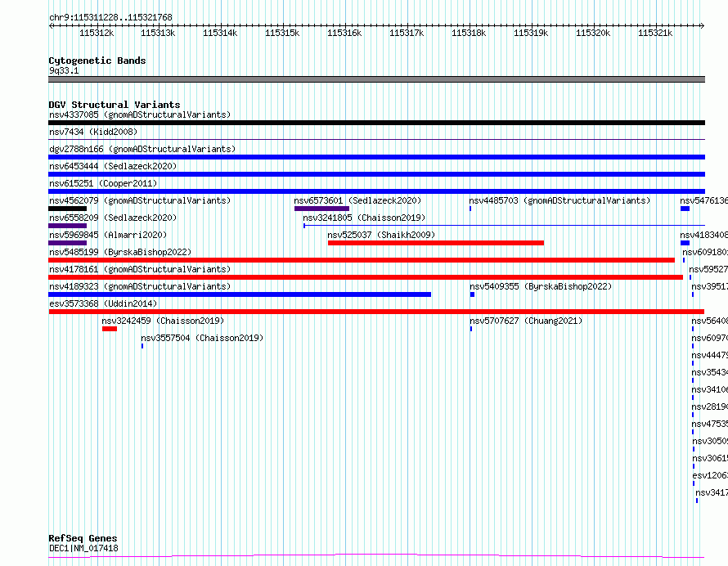Image resolution: width=728 pixels, height=566 pixels.
Task: Select nsv3241805 (Chaisson2019) label
Action: point(364,218)
